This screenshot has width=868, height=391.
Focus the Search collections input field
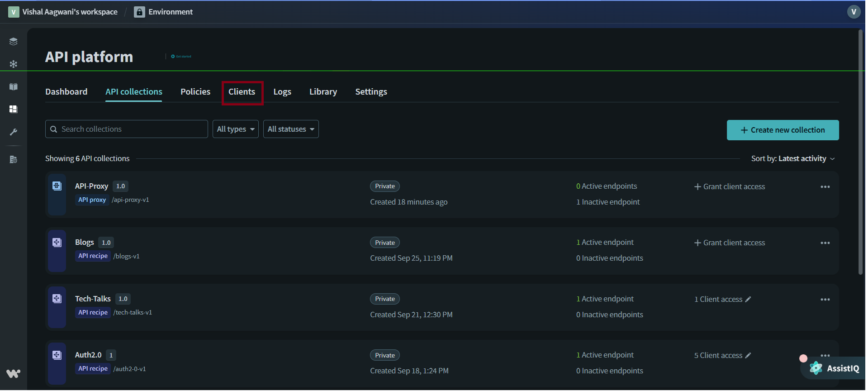coord(127,129)
